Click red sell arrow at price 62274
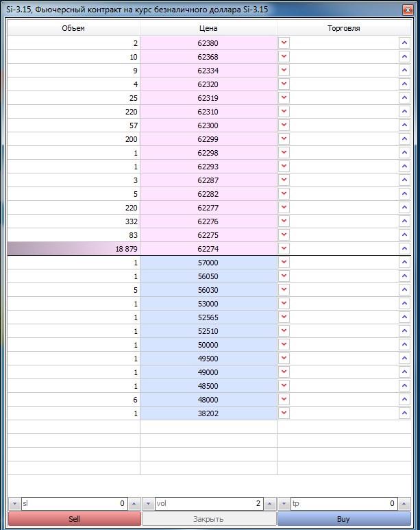The image size is (420, 530). coord(284,248)
